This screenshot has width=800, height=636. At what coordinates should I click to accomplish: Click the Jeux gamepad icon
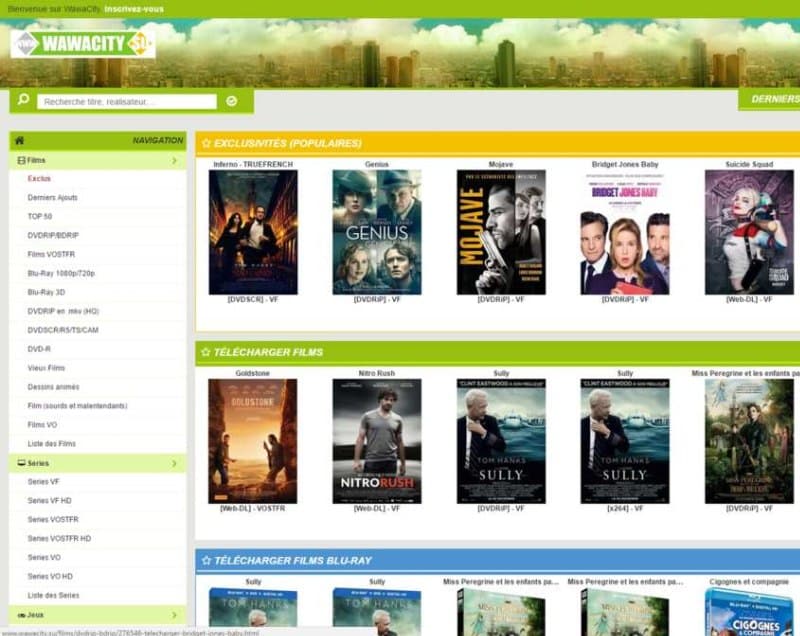(21, 615)
